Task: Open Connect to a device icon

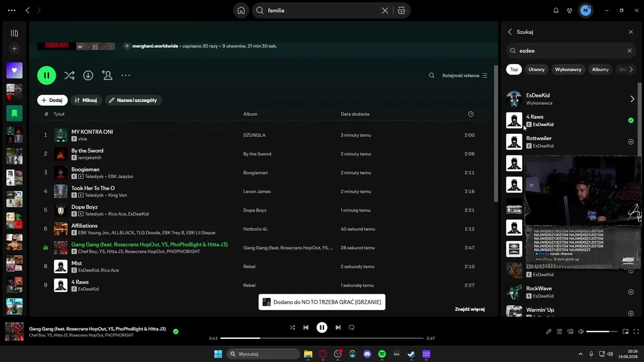Action: [x=570, y=332]
